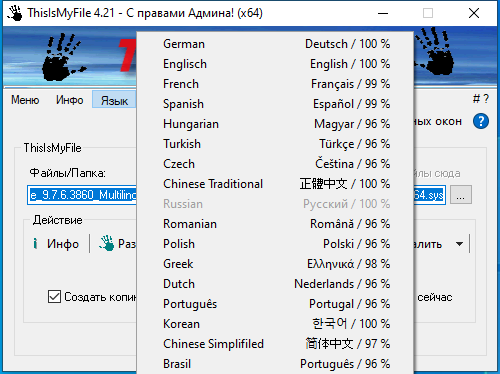Select Hungarian / Magyar language
500x374 pixels.
275,124
